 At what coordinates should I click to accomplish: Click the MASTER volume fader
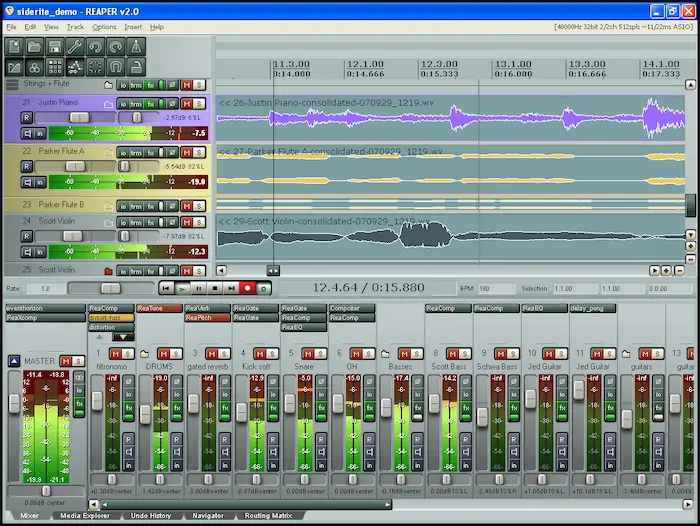(13, 404)
